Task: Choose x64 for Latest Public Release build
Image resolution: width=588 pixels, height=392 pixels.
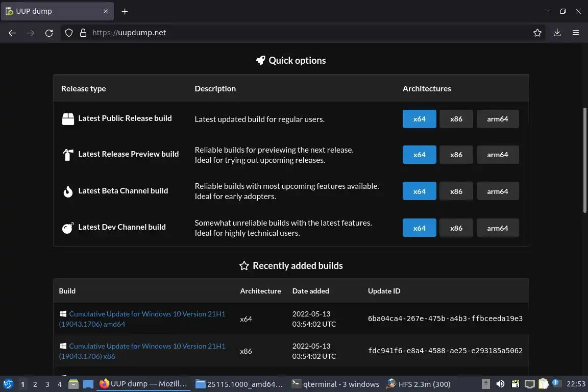Action: coord(419,119)
